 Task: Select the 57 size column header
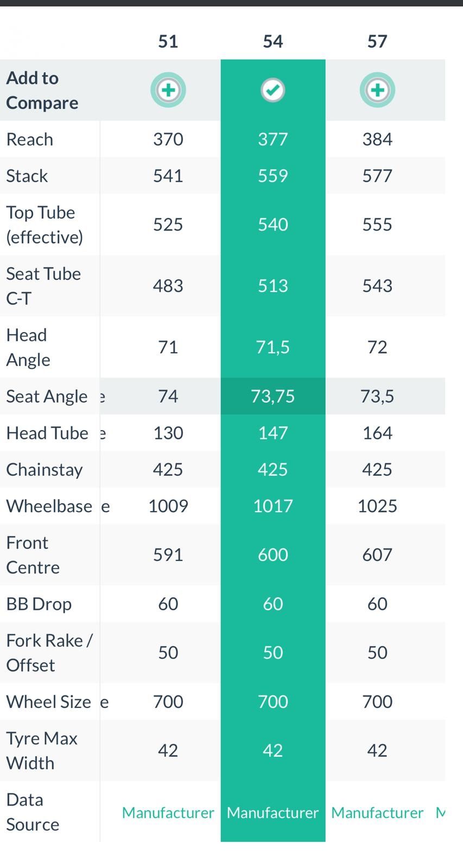[377, 41]
